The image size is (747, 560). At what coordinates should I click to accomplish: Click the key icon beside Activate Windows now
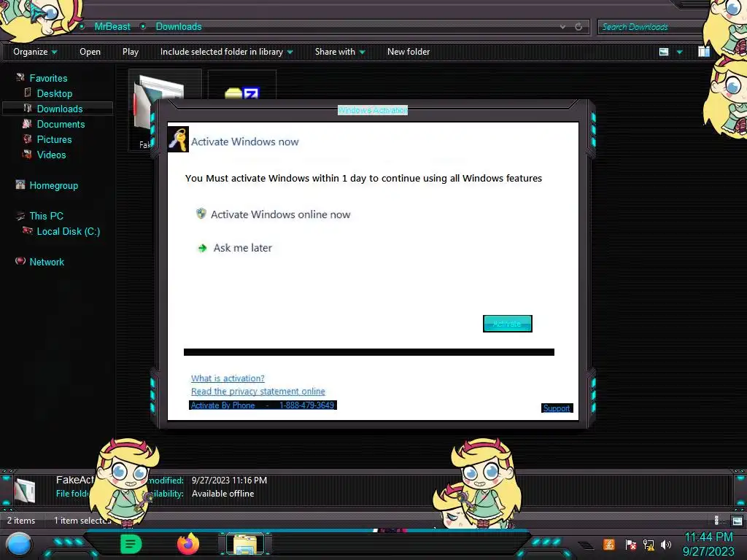click(x=179, y=139)
